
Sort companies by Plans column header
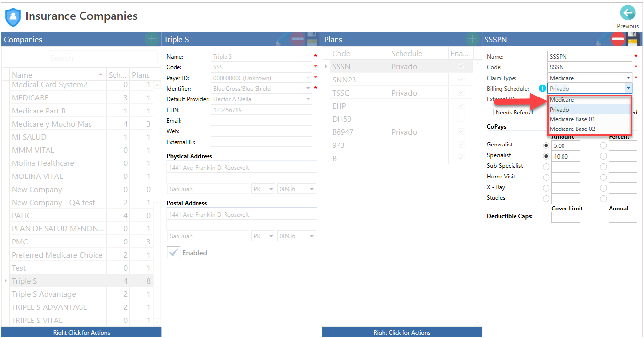(141, 75)
